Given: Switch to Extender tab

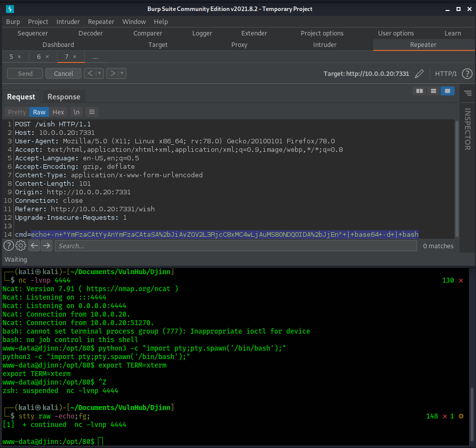Looking at the screenshot, I should tap(254, 33).
